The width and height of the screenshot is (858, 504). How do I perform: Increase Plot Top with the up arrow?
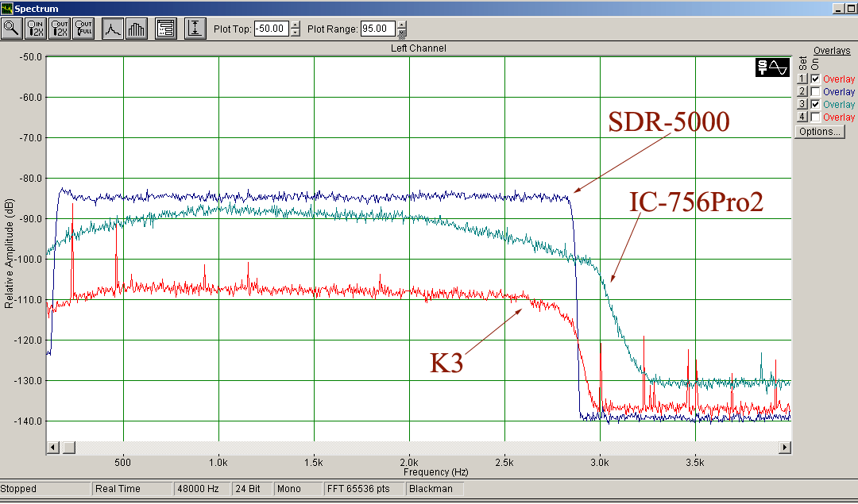296,25
